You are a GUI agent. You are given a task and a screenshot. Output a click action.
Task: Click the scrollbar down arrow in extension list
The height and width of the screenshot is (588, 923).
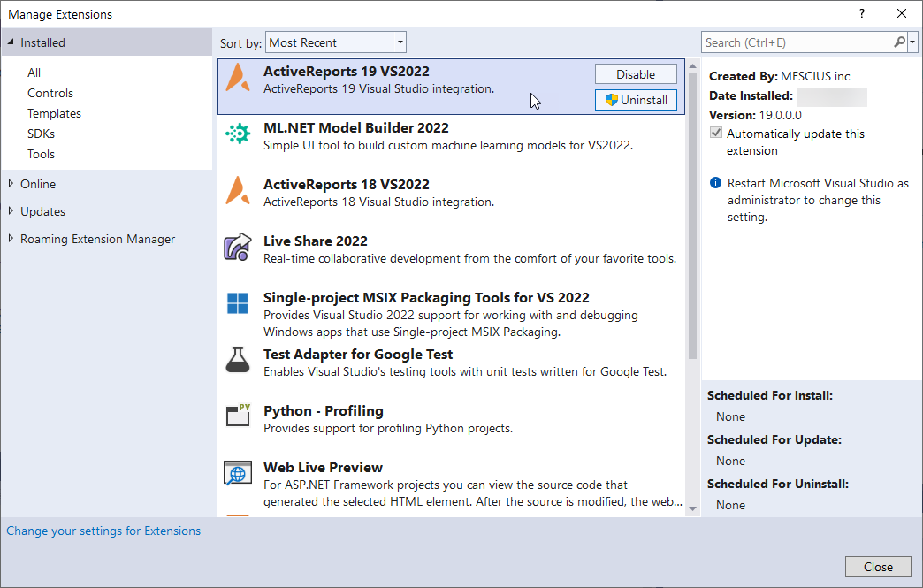[692, 508]
